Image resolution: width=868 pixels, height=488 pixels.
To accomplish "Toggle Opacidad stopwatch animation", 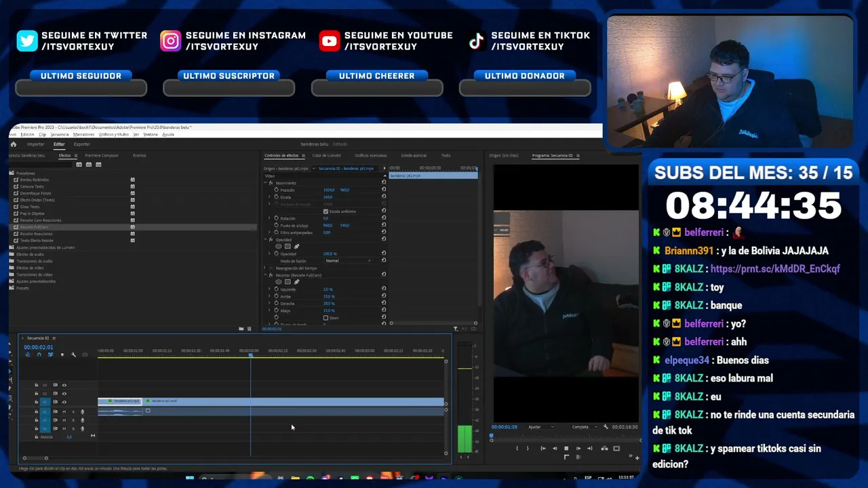I will (x=276, y=253).
